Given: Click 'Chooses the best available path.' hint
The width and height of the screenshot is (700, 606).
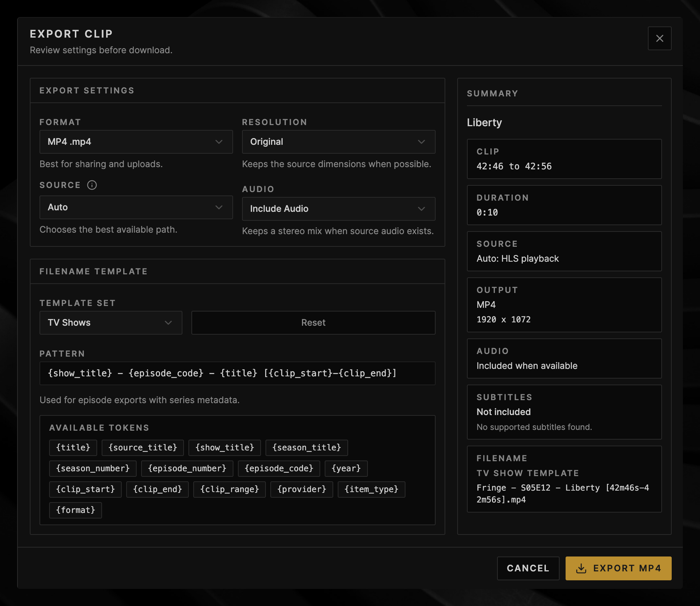Looking at the screenshot, I should point(108,230).
